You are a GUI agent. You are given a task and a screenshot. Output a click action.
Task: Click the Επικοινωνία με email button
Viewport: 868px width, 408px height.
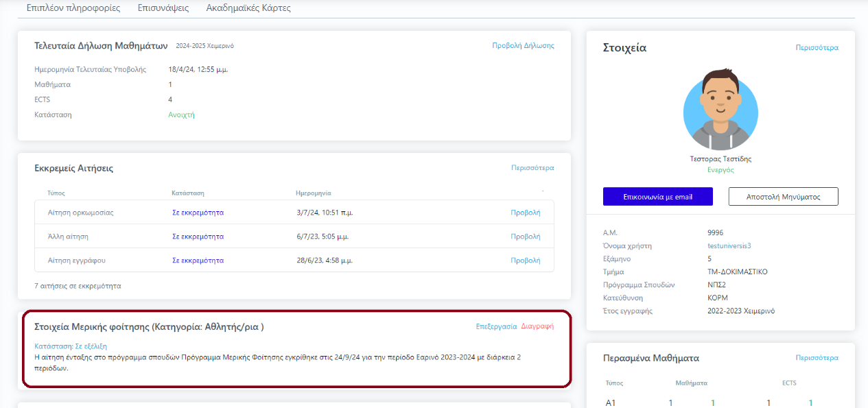click(658, 197)
